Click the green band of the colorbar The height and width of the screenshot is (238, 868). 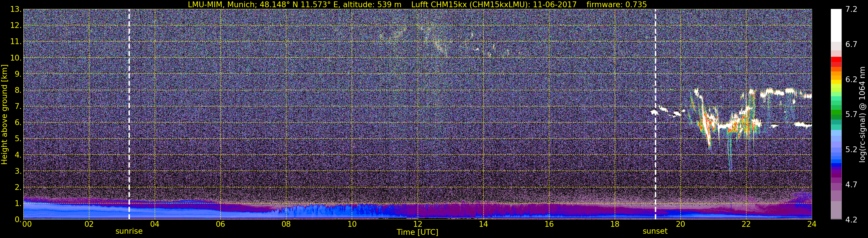tap(836, 113)
